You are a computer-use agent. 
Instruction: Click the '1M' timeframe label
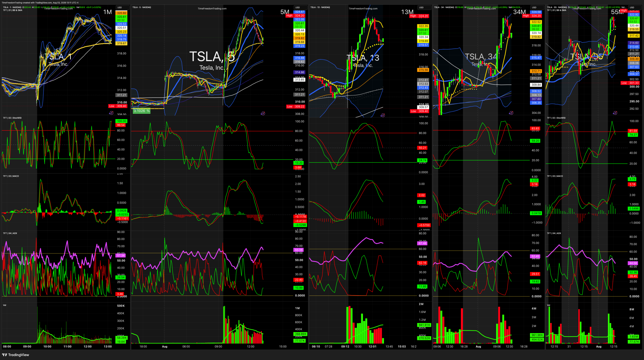(x=107, y=12)
